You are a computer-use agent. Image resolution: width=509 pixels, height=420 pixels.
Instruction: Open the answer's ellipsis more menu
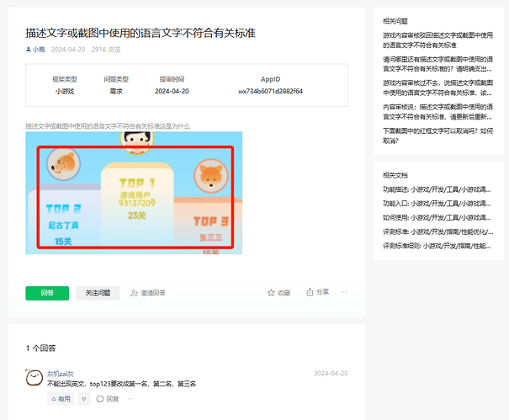point(130,399)
